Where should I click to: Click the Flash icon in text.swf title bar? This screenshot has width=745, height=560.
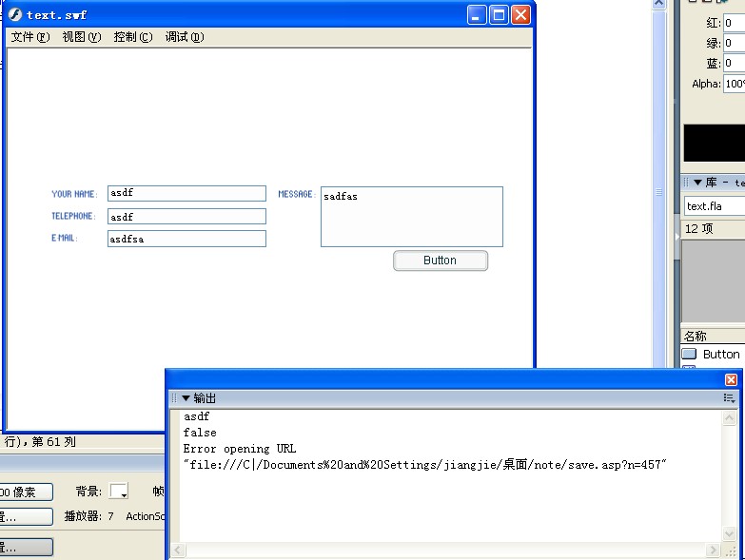pyautogui.click(x=15, y=14)
